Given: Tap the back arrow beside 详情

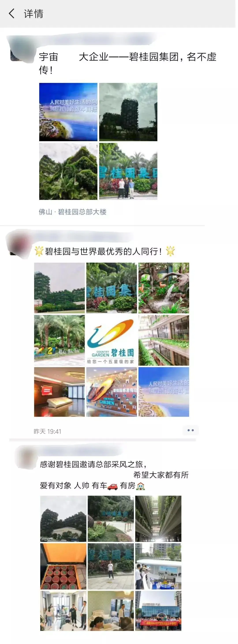Looking at the screenshot, I should 11,13.
